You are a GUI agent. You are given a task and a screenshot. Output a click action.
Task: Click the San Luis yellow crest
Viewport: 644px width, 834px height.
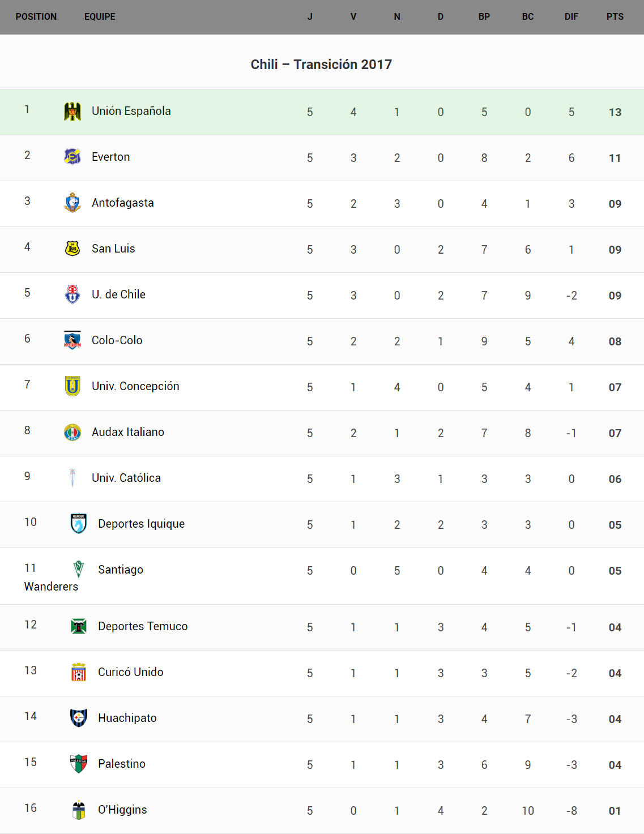click(x=72, y=249)
